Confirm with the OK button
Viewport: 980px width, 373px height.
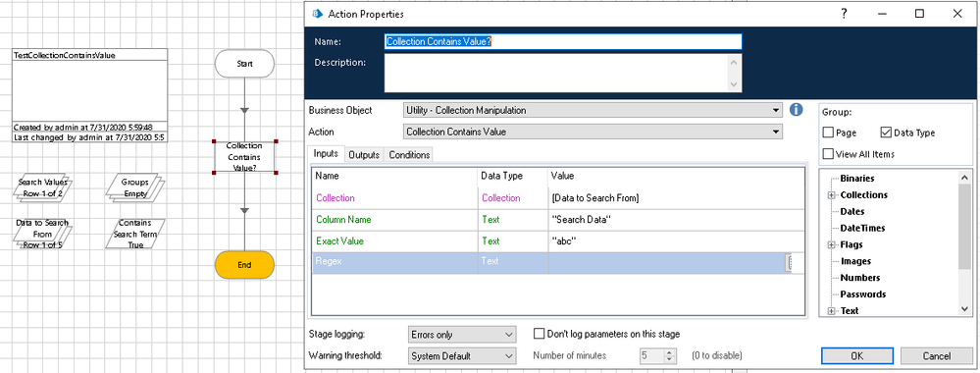pyautogui.click(x=856, y=356)
